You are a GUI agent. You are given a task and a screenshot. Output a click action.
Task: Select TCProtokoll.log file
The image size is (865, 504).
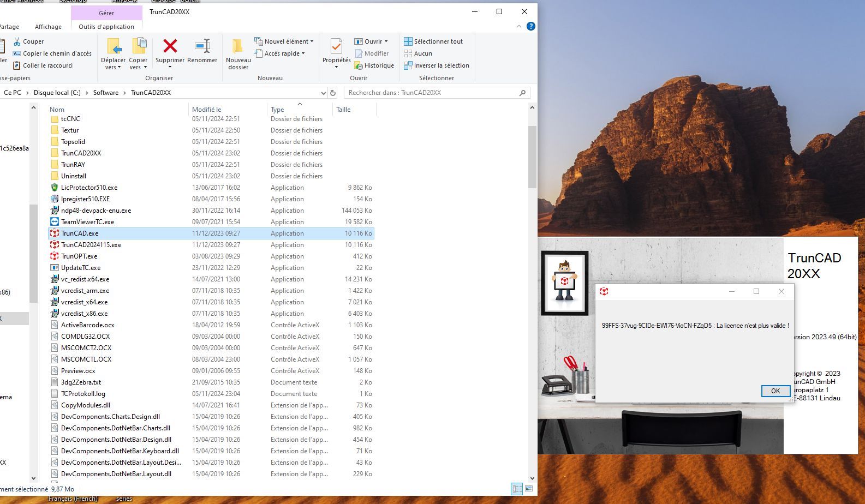click(83, 394)
